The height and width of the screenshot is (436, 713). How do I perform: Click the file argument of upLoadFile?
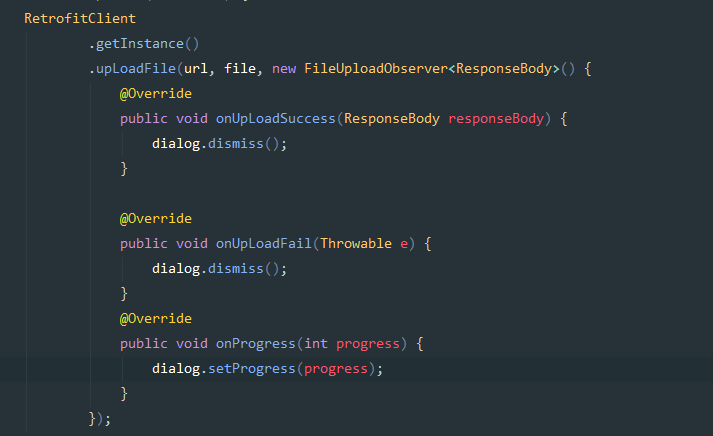point(240,69)
